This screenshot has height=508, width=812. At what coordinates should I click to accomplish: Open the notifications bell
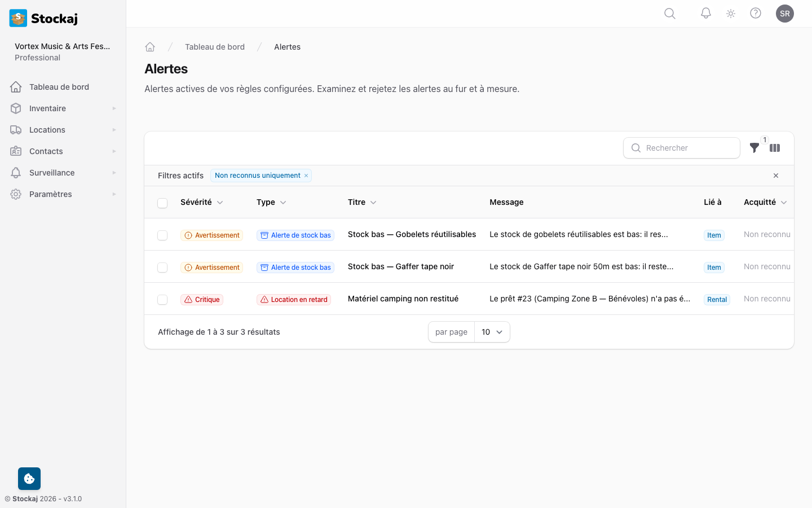tap(705, 13)
